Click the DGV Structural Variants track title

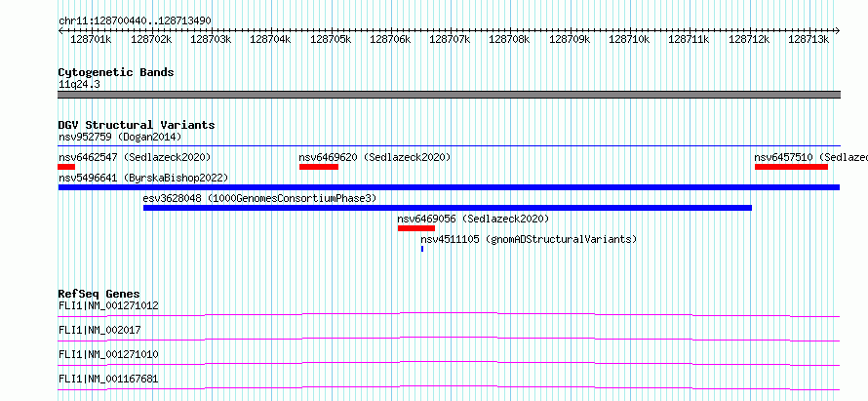point(137,125)
